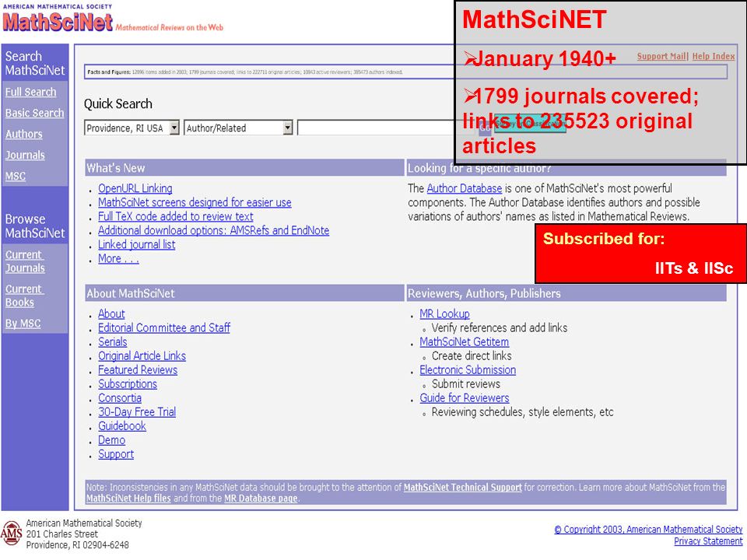Click Reviewing schedules, style elements, etc text
Screen dimensions: 747x560
pyautogui.click(x=523, y=412)
